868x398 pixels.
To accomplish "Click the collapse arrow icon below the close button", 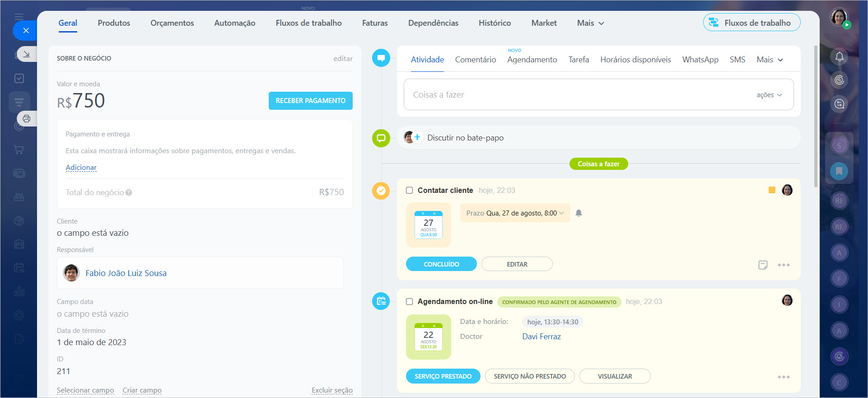I will 27,54.
